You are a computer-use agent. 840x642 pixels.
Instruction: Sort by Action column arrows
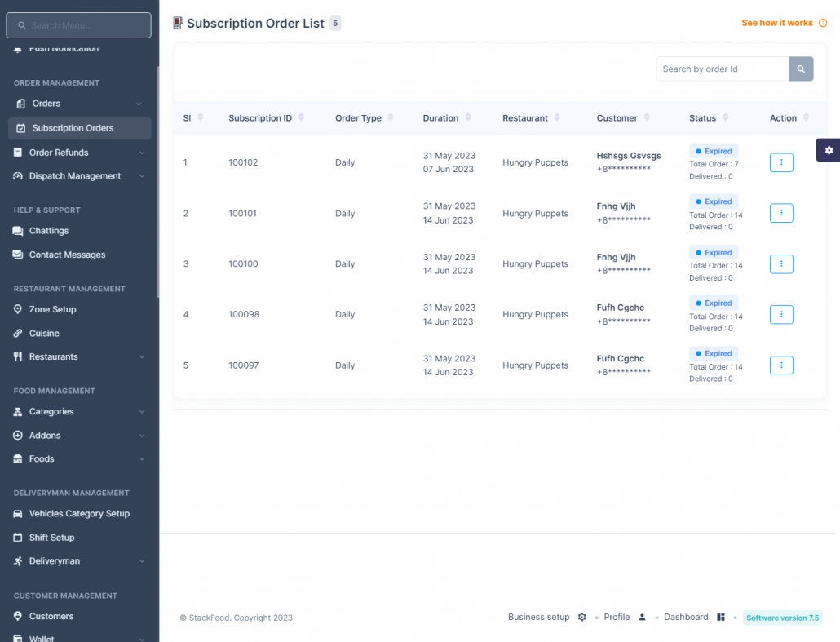pos(807,117)
